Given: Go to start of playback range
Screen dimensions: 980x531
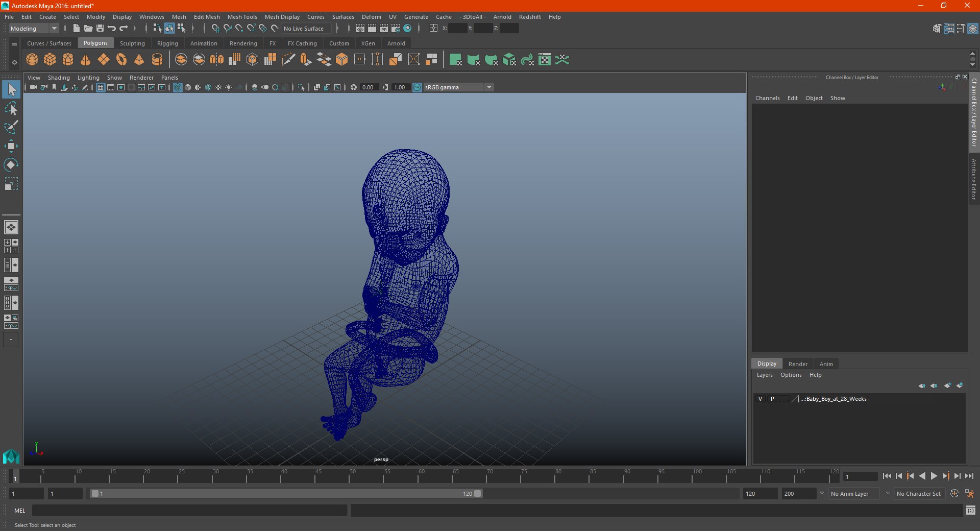Looking at the screenshot, I should [887, 476].
